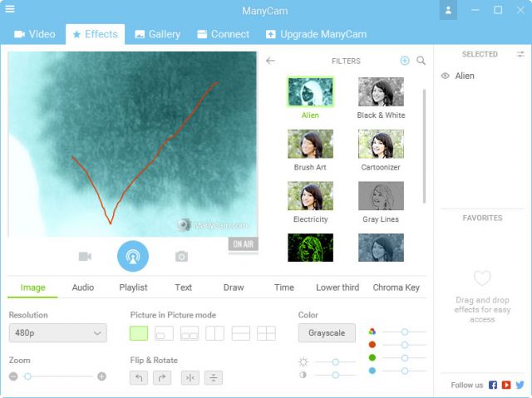Go back with the filters arrow
Screen dimensions: 532x398
click(270, 61)
